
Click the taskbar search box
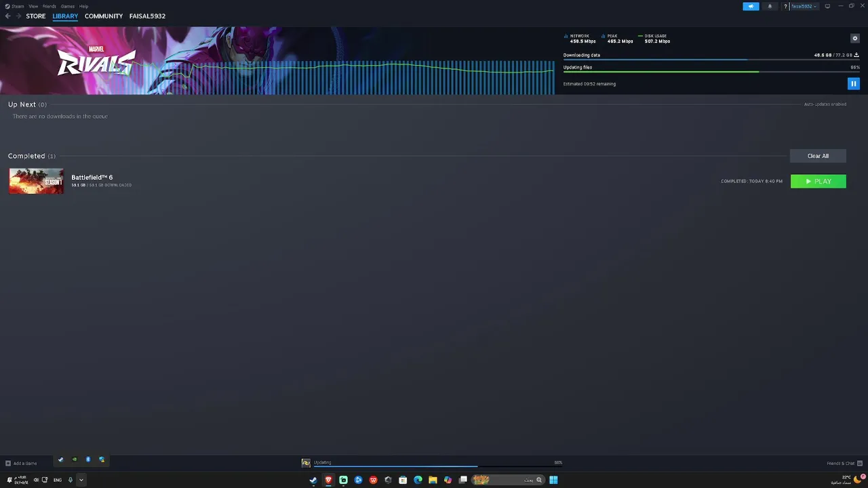click(x=507, y=480)
